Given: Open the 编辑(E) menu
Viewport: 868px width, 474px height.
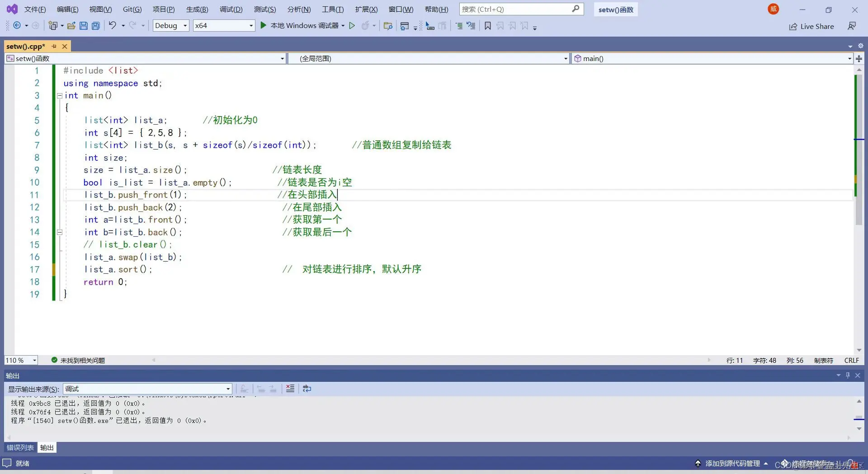Looking at the screenshot, I should [x=67, y=9].
